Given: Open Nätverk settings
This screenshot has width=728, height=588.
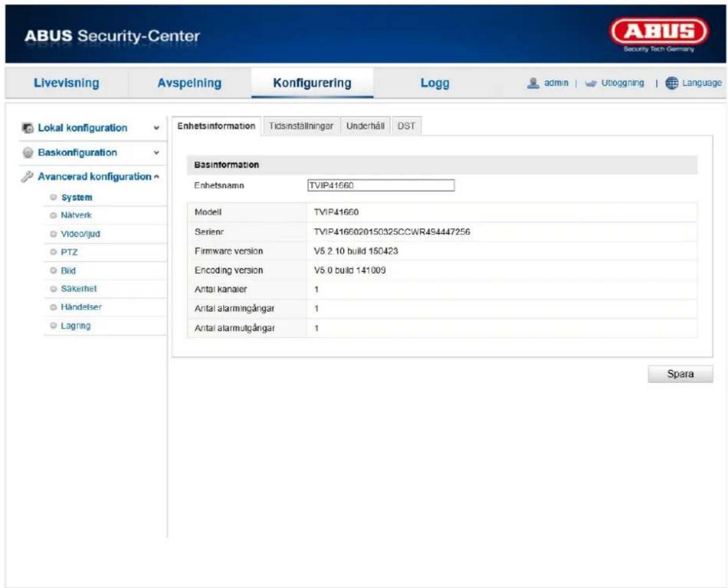Looking at the screenshot, I should 76,215.
